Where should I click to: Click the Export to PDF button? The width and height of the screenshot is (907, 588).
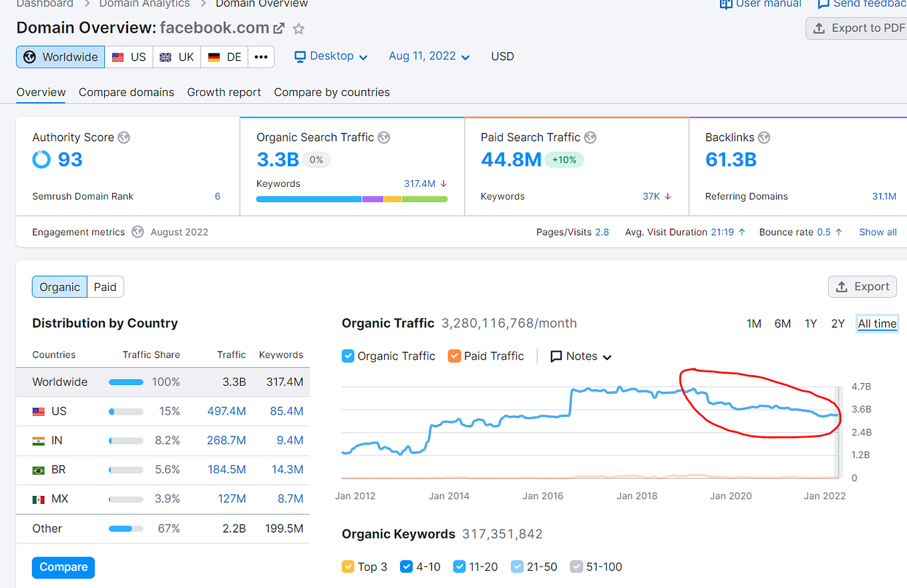[856, 28]
